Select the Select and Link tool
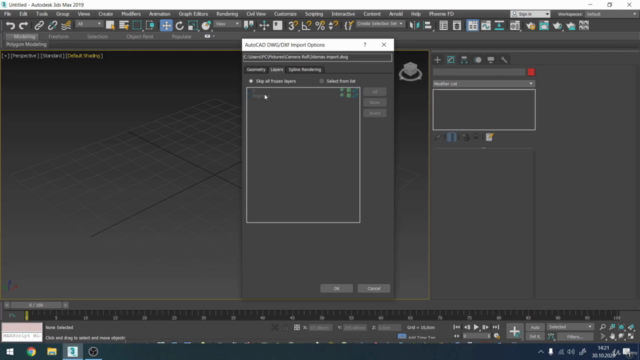 tap(39, 26)
